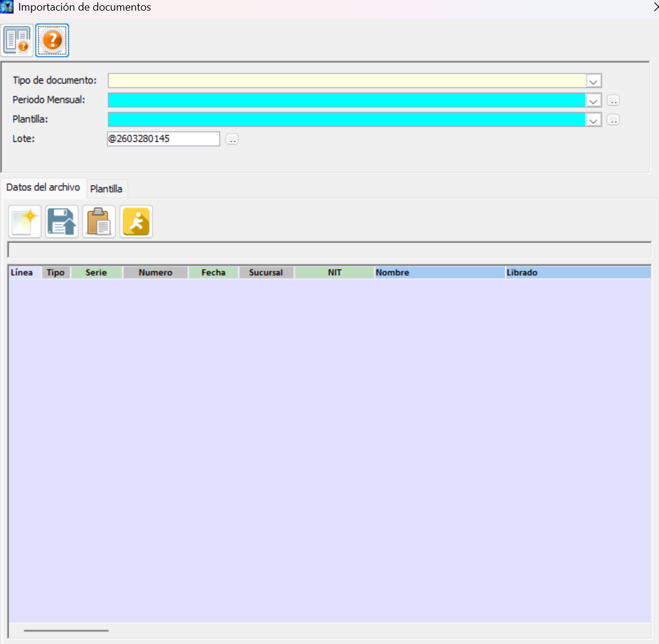Viewport: 659px width, 644px height.
Task: Click the document guide icon in top toolbar
Action: [17, 40]
